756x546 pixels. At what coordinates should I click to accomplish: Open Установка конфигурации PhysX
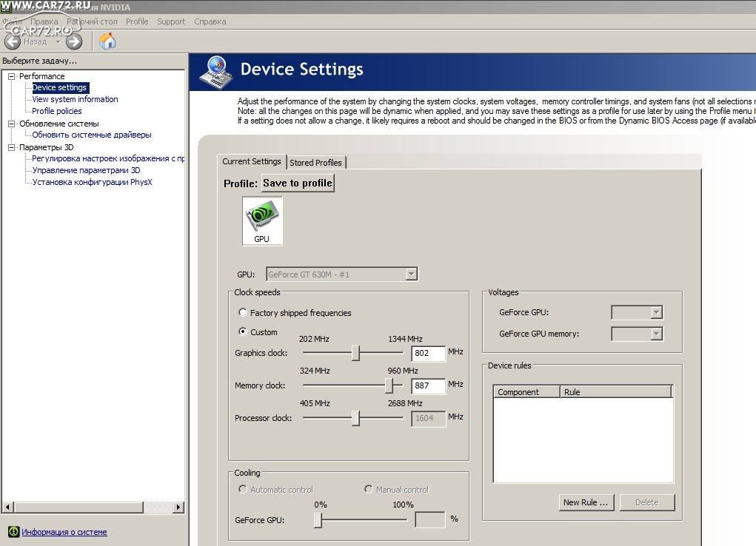tap(92, 182)
